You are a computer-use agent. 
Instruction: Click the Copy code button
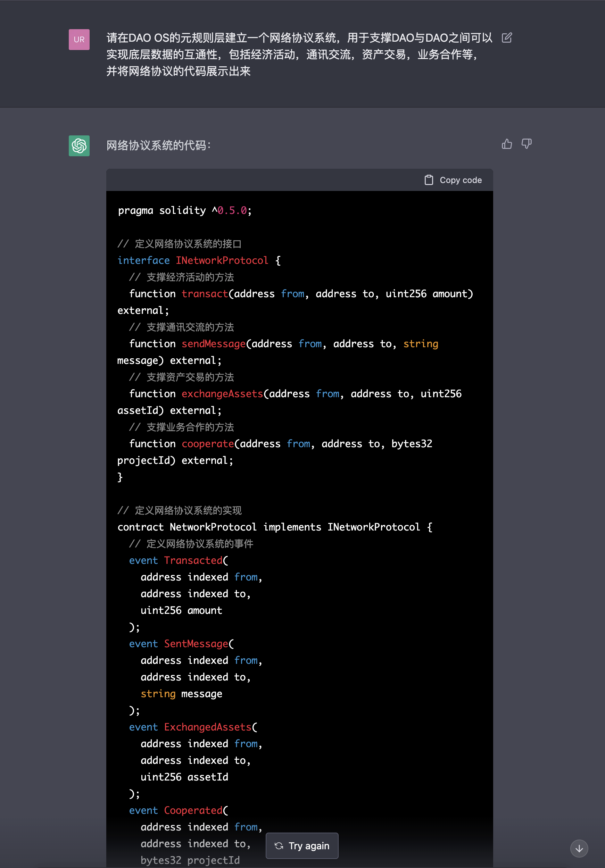click(x=453, y=180)
